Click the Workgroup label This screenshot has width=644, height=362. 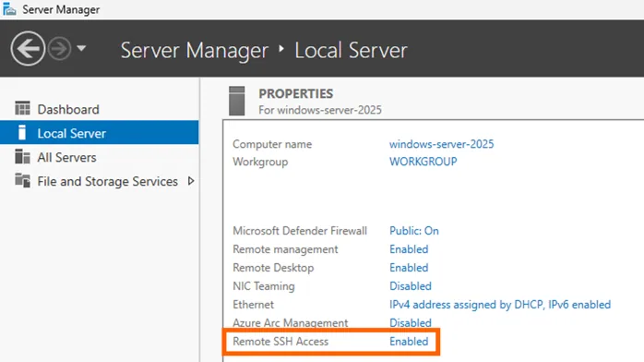[x=260, y=162]
